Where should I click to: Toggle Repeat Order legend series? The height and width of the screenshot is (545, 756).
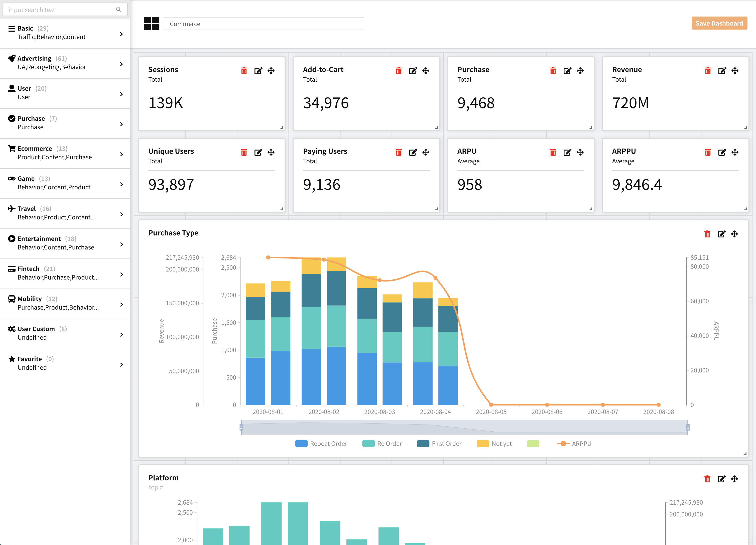[321, 443]
